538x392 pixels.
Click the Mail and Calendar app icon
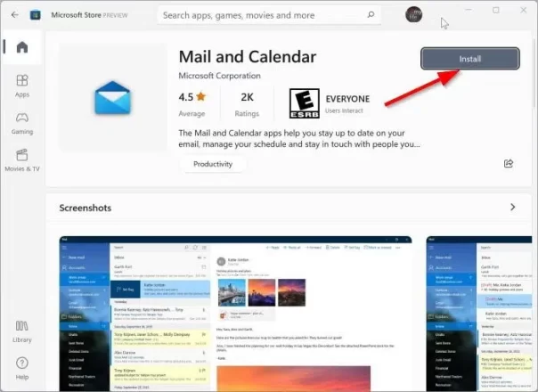pyautogui.click(x=112, y=98)
